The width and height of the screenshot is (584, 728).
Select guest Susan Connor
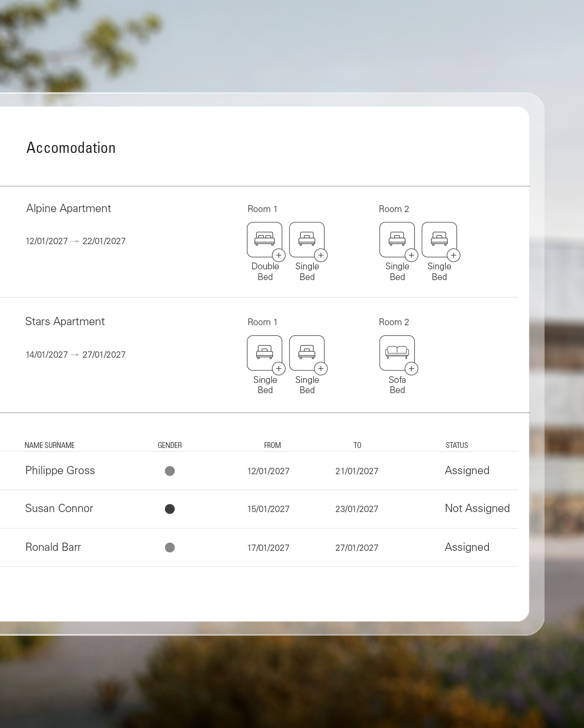coord(59,508)
